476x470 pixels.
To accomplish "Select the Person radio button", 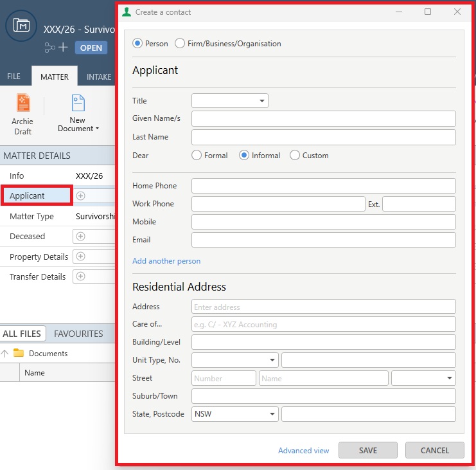I will (x=137, y=44).
